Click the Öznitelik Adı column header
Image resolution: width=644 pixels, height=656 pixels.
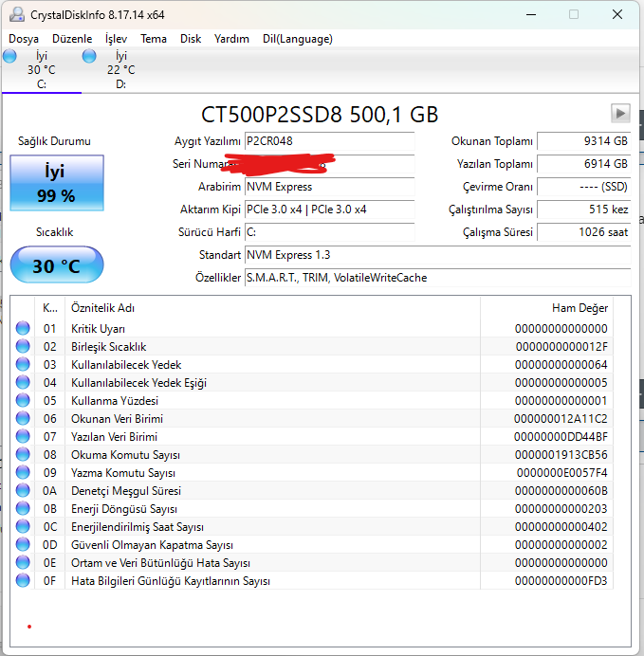point(272,308)
